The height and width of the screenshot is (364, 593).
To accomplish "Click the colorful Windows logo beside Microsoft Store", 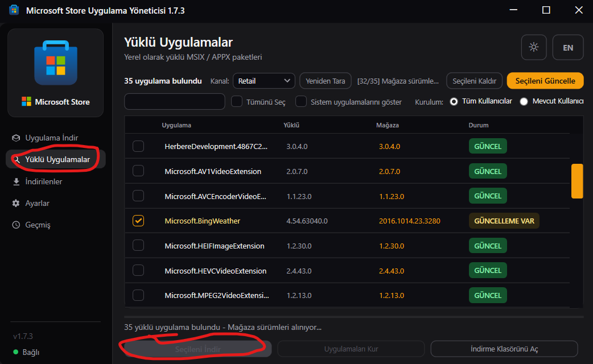I will [x=26, y=102].
